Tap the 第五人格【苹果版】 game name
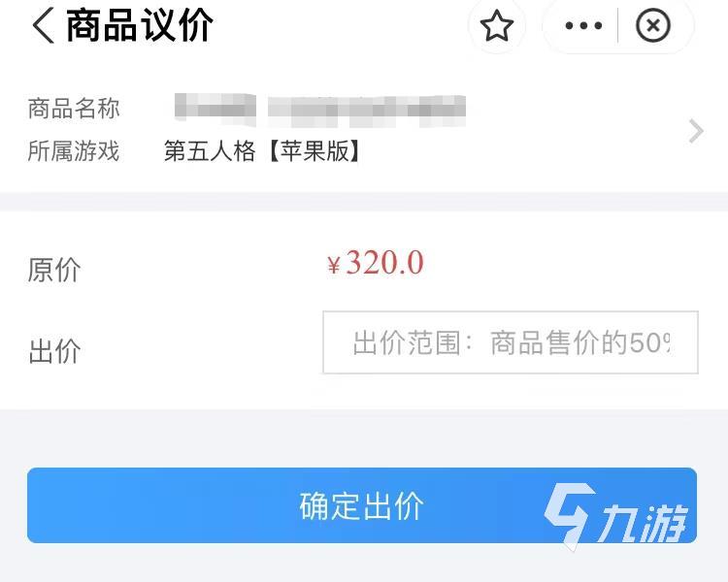 click(262, 151)
